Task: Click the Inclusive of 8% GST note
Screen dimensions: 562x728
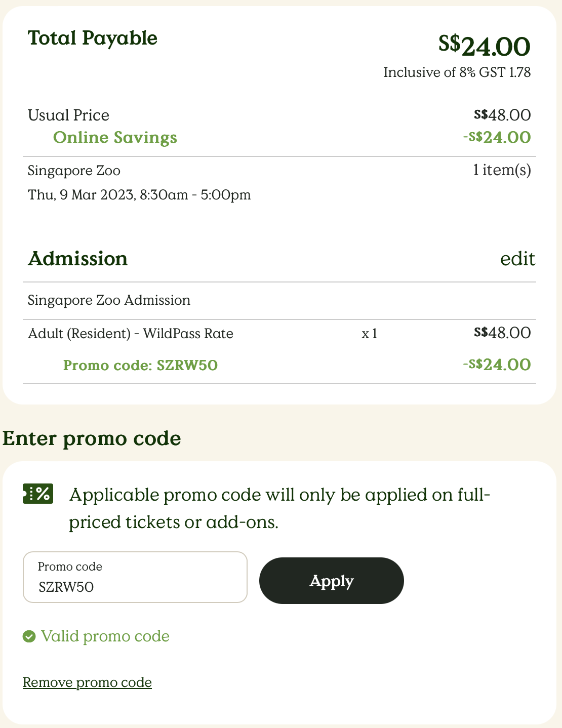Action: click(x=457, y=72)
